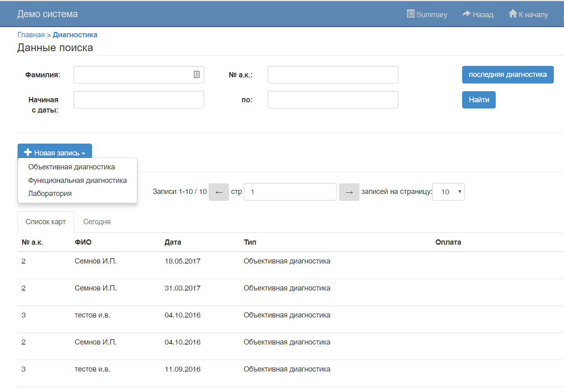
Task: Click the последняя диагностика button
Action: click(x=508, y=74)
